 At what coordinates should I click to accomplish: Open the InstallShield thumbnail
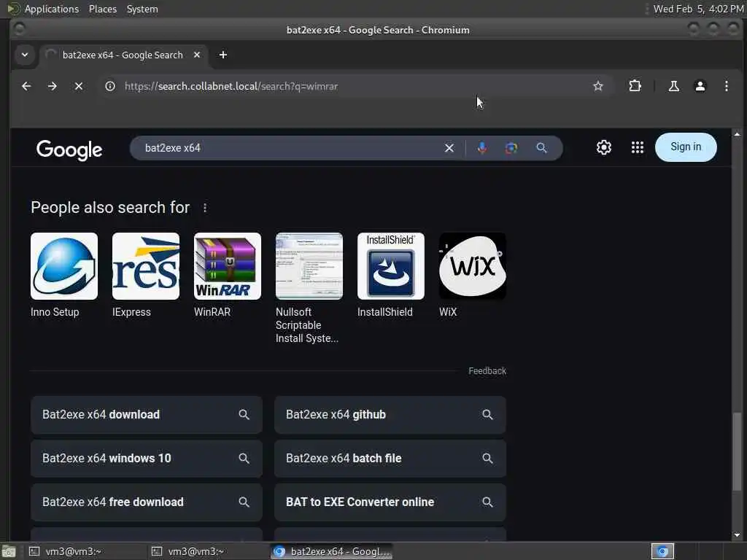coord(391,265)
